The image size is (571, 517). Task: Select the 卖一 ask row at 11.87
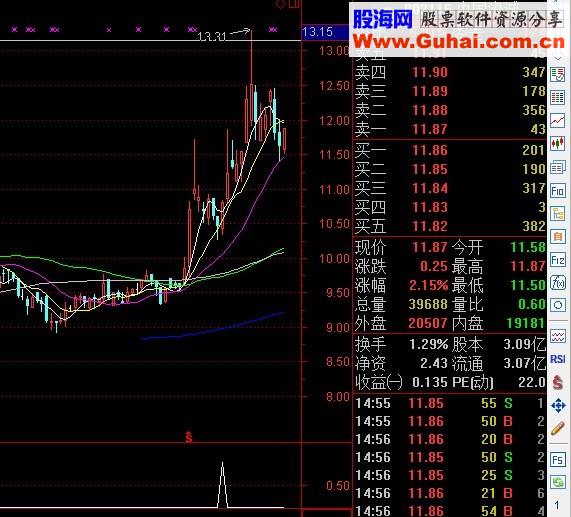(x=450, y=129)
